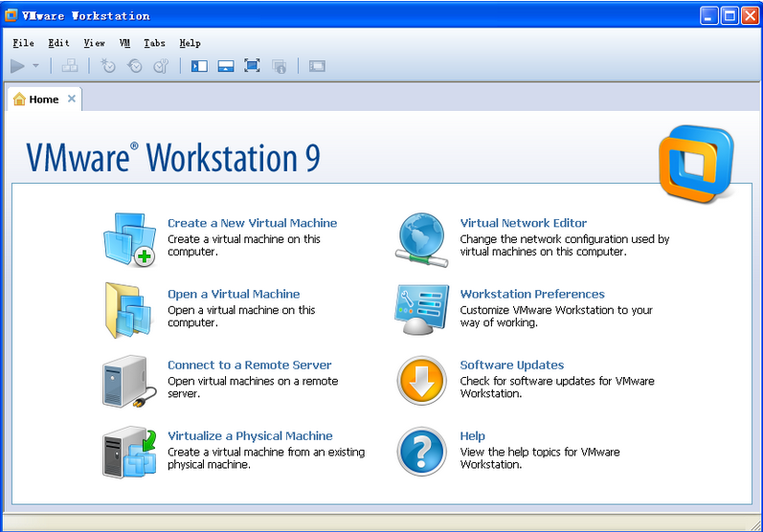Toggle the thumbnail bar in toolbar
This screenshot has width=763, height=532.
(x=226, y=66)
